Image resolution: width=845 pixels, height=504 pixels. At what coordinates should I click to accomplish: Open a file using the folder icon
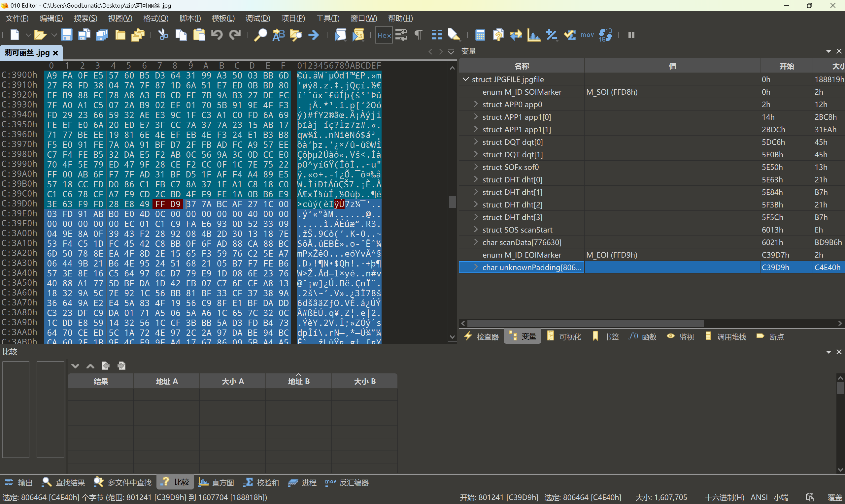40,35
